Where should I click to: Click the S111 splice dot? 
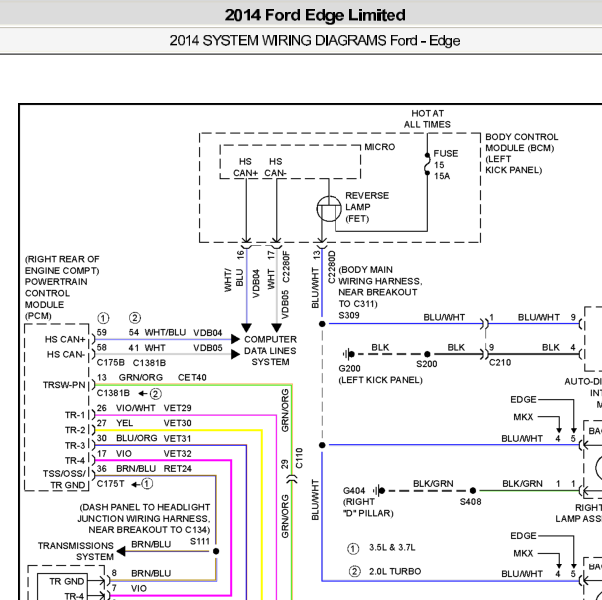(216, 551)
